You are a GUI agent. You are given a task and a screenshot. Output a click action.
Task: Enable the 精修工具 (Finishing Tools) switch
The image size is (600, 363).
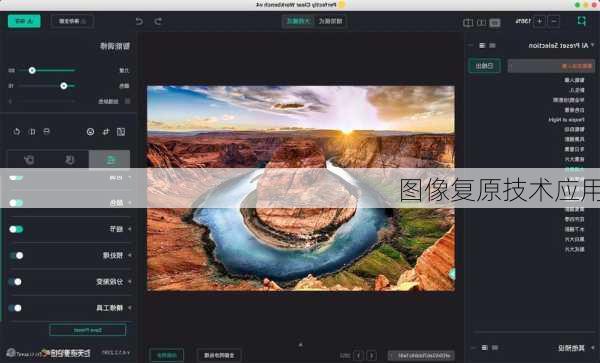point(15,308)
